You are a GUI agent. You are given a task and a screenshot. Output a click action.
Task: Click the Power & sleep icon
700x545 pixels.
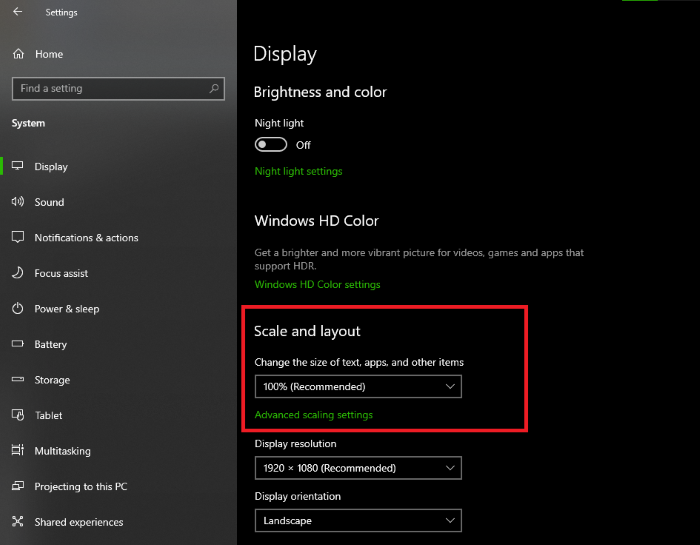[x=18, y=309]
